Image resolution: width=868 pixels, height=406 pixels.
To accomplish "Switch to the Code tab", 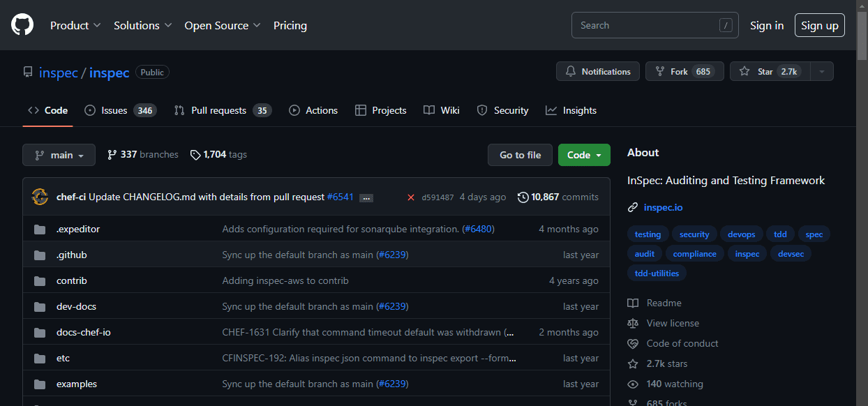I will tap(47, 110).
